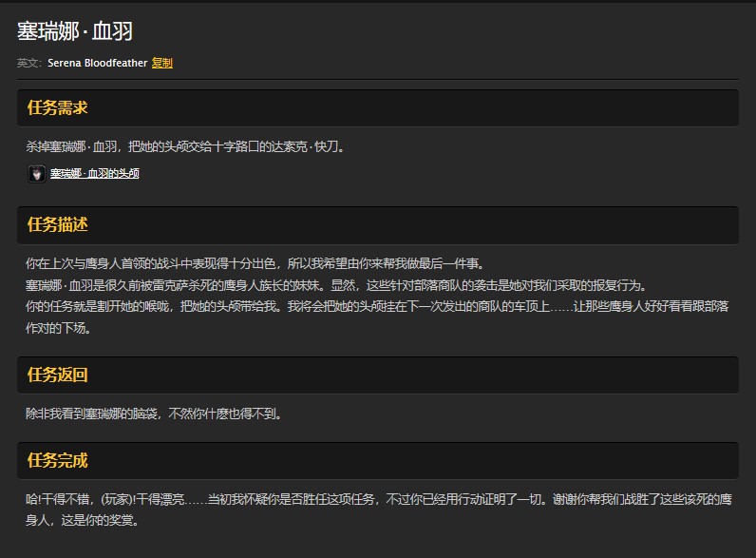
Task: Click the quest title 塞瑞娜·血羽
Action: pyautogui.click(x=75, y=30)
